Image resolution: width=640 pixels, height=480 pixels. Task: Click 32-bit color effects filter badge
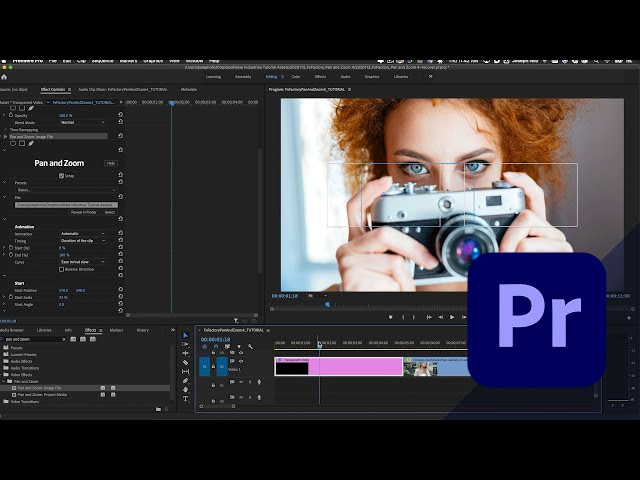[x=83, y=339]
